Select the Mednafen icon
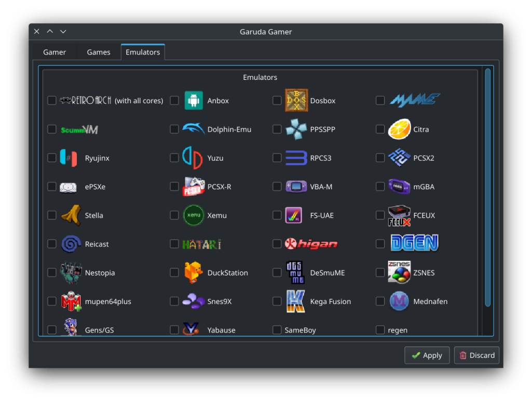Viewport: 532px width, 402px height. pyautogui.click(x=399, y=301)
